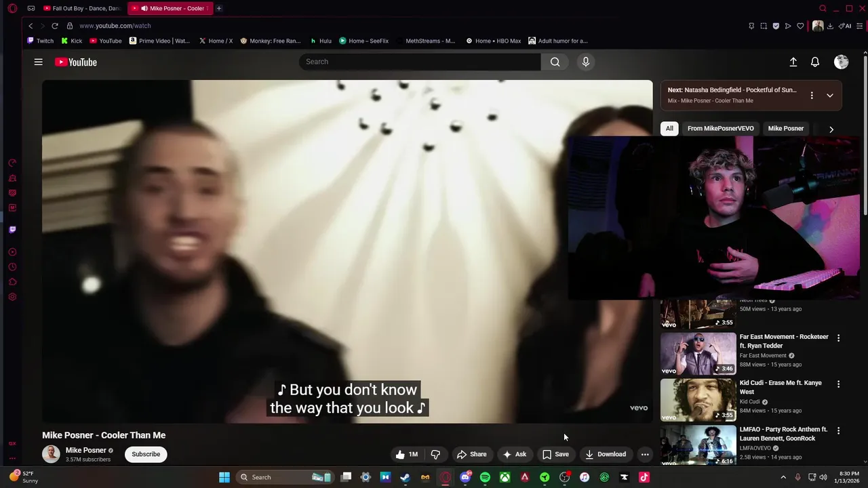Screen dimensions: 868x488
Task: Open Spotify from taskbar
Action: tap(485, 477)
